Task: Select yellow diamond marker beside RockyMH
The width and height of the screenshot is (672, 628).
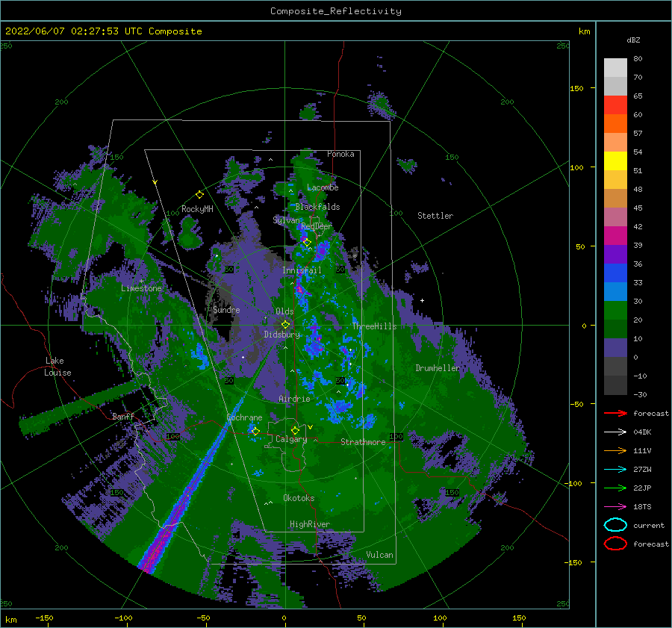Action: coord(199,195)
